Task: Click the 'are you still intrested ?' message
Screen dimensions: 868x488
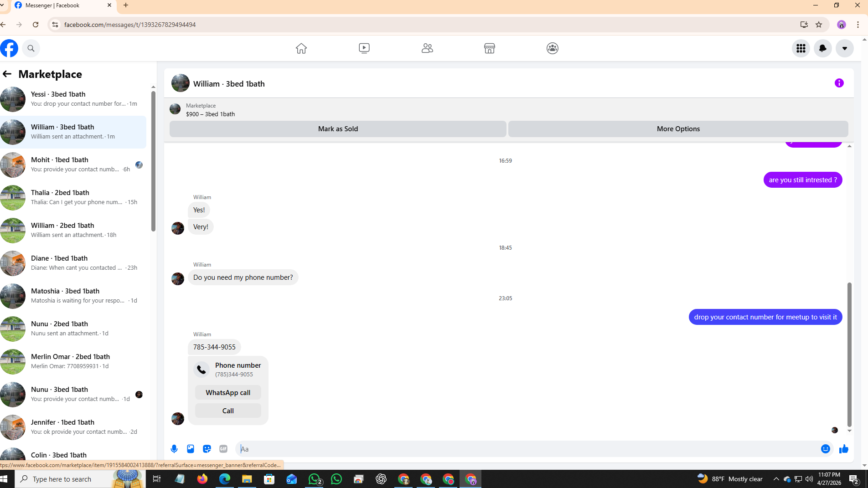Action: (803, 180)
